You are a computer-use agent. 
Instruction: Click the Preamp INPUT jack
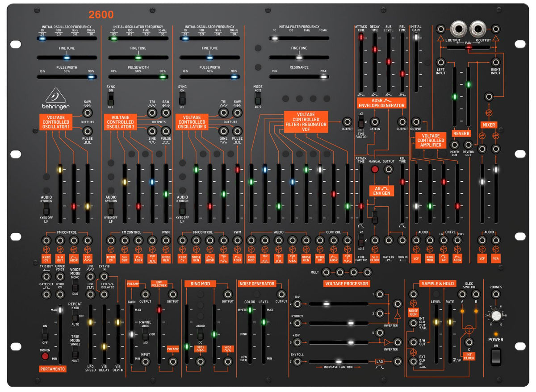coord(145,362)
